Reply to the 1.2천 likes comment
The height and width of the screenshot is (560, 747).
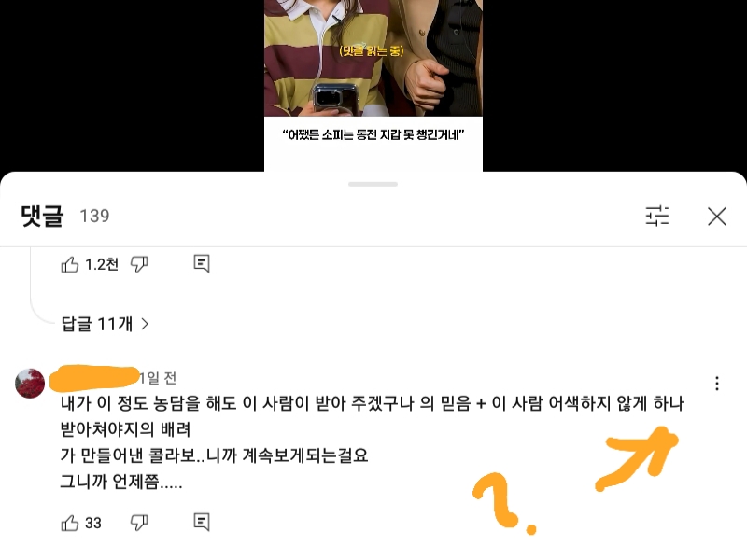tap(202, 263)
